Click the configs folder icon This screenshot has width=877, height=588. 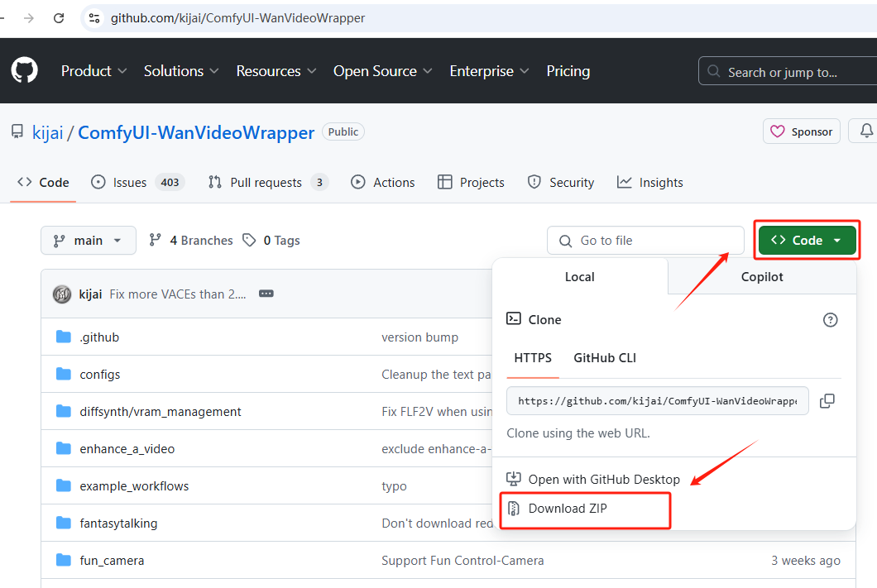click(x=64, y=374)
